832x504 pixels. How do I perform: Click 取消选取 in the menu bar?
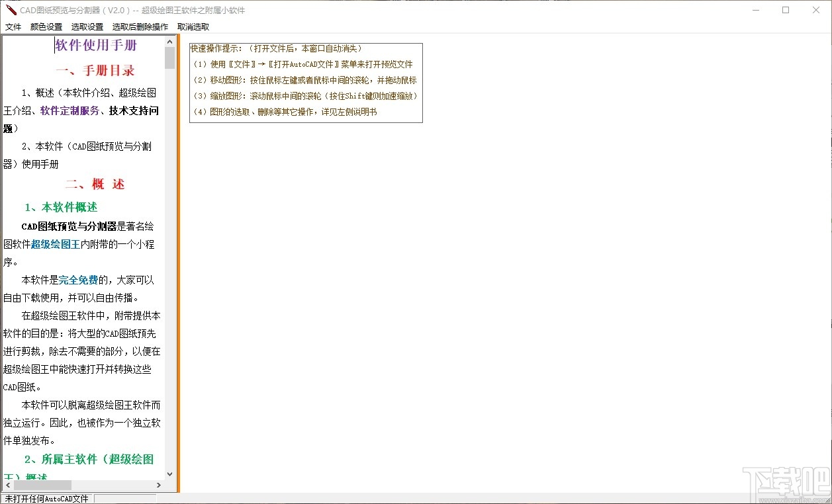coord(192,26)
